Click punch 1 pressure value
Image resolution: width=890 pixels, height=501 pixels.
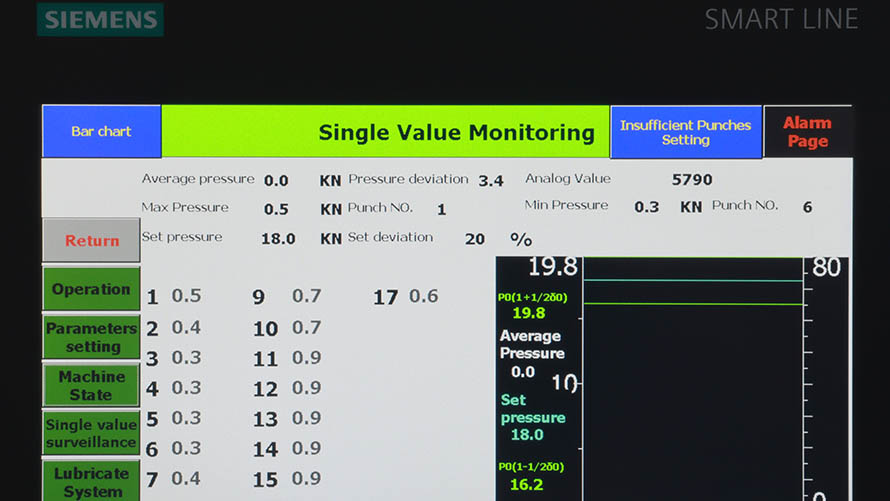coord(186,296)
